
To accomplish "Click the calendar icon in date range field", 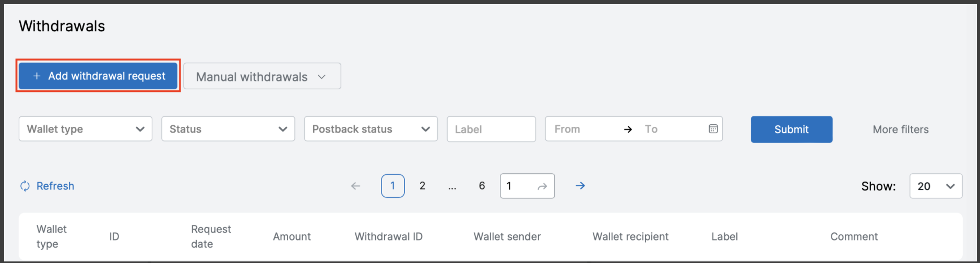I will pos(713,129).
